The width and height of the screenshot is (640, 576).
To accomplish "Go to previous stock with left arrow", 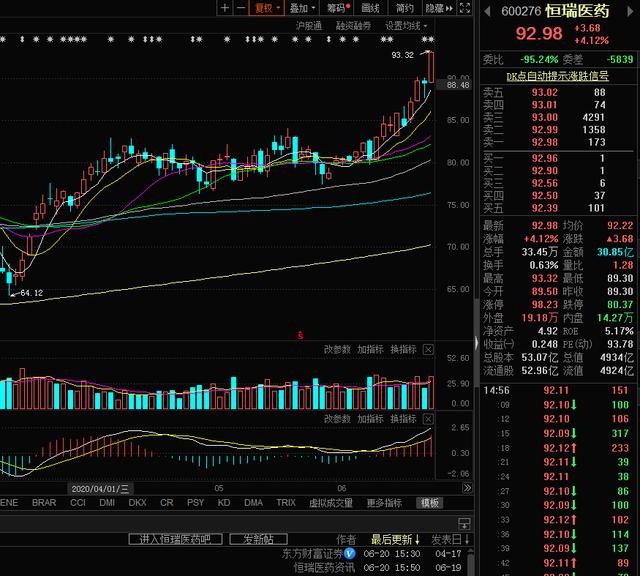I will point(487,11).
